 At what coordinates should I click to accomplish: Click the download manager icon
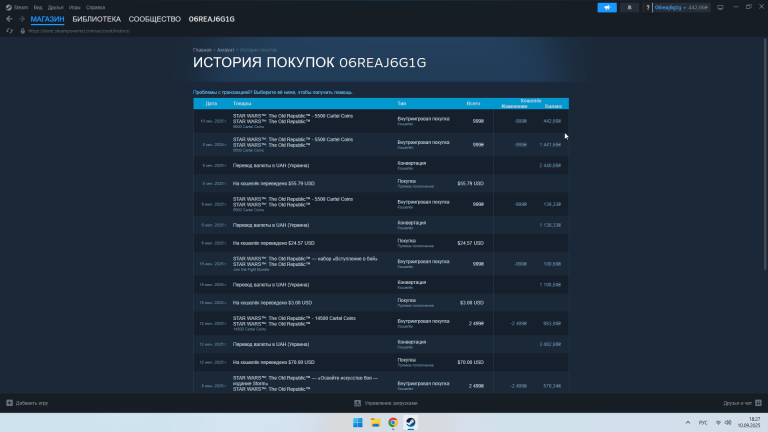(358, 403)
